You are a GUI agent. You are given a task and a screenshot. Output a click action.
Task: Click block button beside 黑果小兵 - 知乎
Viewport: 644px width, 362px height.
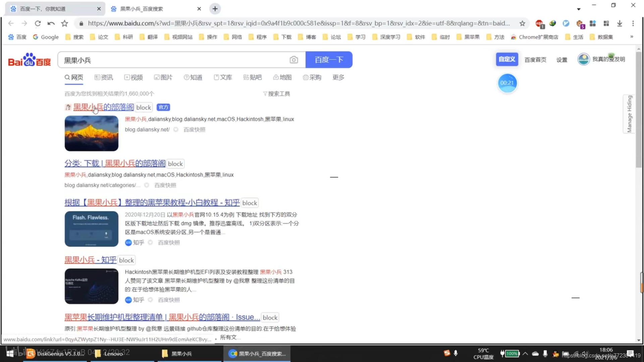(x=126, y=260)
